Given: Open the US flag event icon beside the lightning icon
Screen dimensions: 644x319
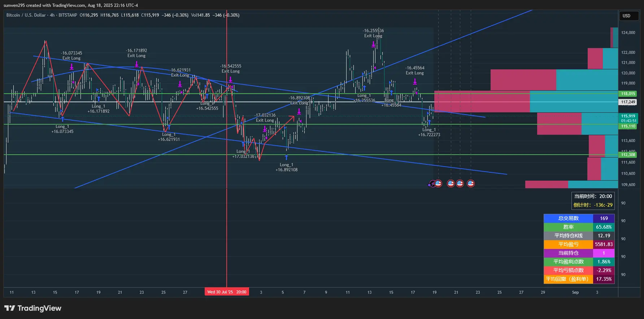Looking at the screenshot, I should (438, 184).
